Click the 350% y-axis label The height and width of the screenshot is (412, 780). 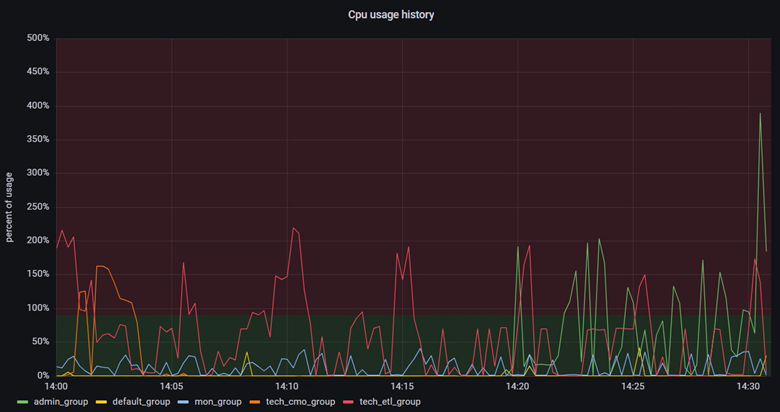coord(38,139)
